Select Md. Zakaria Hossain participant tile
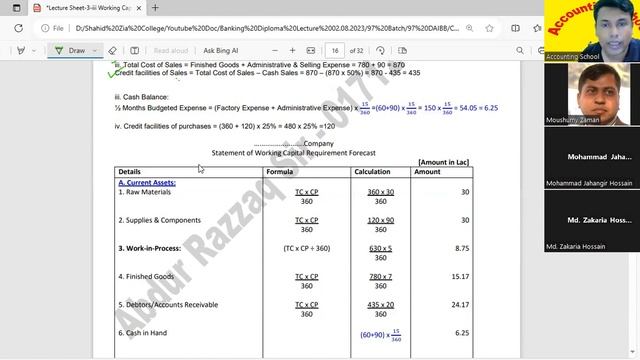 592,221
